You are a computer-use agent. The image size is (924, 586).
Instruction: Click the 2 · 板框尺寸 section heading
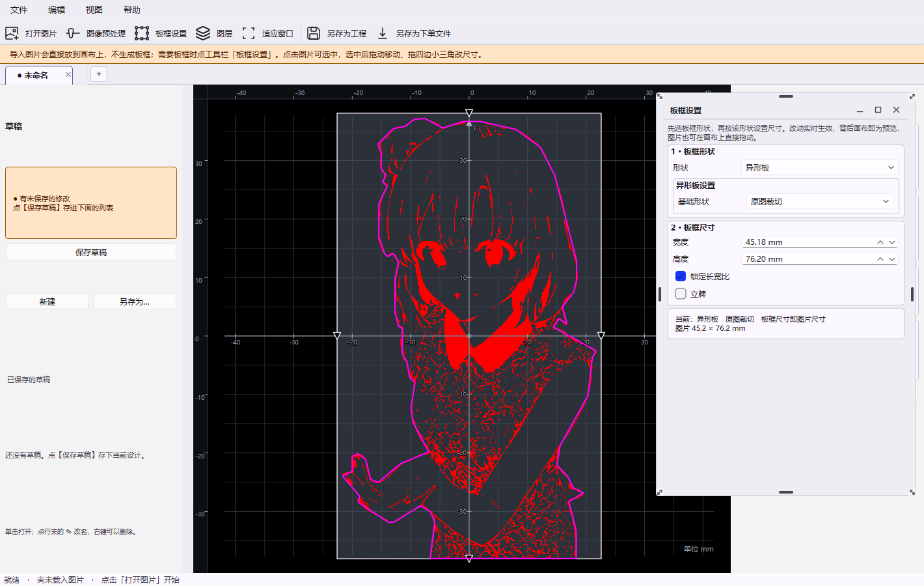(x=693, y=227)
